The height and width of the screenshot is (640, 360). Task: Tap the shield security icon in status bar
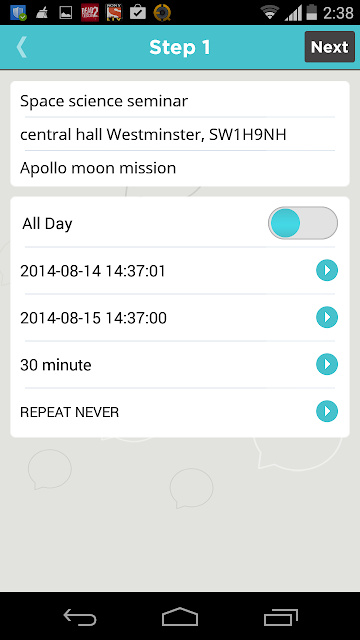pyautogui.click(x=18, y=13)
